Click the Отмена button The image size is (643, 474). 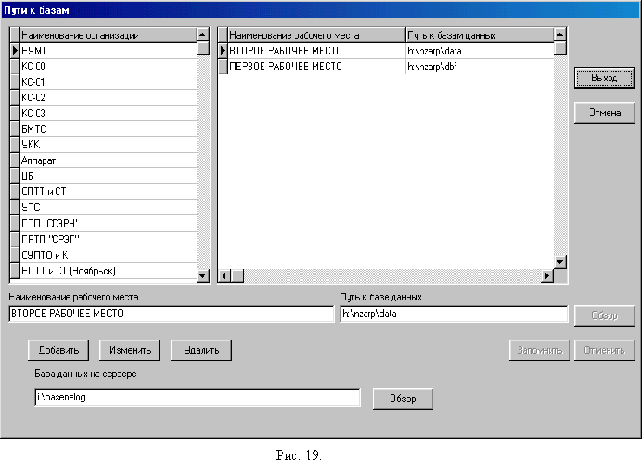click(x=604, y=113)
